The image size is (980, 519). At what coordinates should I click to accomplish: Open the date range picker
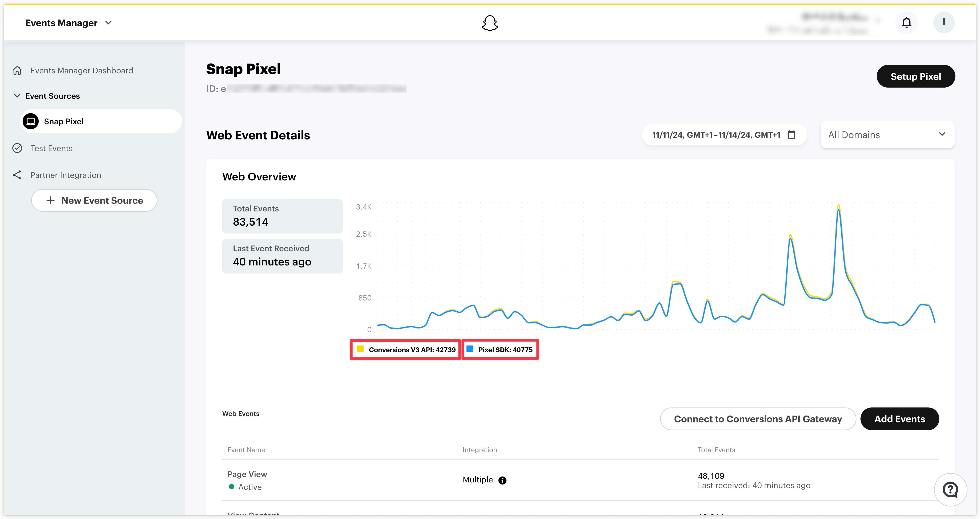point(724,134)
